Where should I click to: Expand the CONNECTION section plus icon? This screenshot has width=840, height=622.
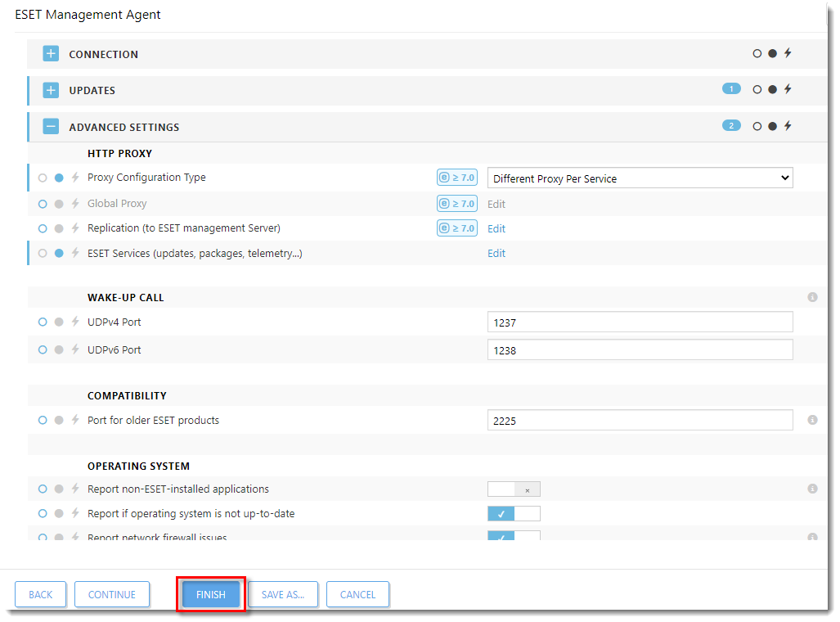click(51, 54)
